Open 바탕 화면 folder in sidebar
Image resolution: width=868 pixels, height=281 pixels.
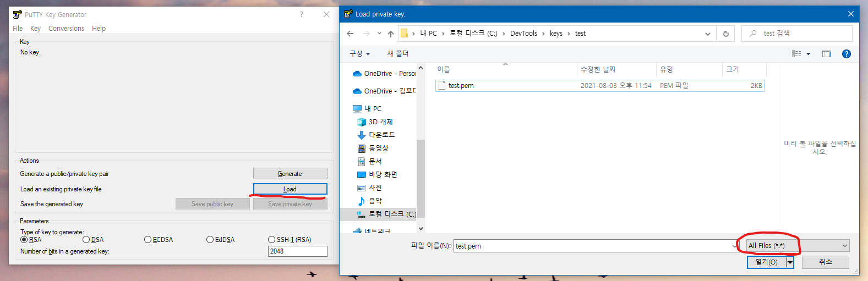pos(377,174)
